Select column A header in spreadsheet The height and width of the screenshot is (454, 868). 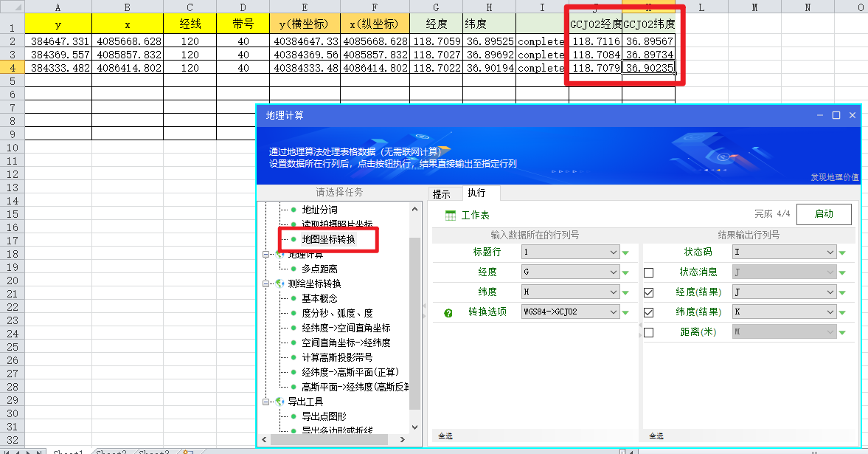click(58, 7)
